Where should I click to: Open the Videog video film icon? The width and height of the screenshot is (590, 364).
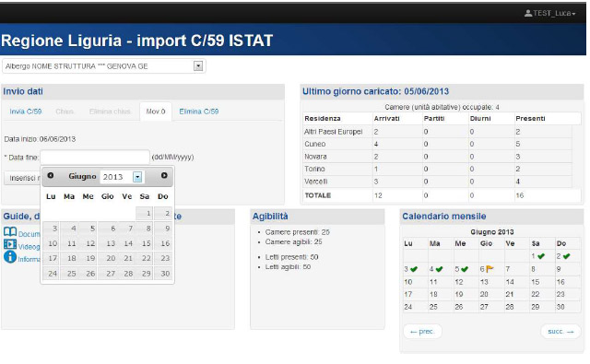[x=10, y=244]
